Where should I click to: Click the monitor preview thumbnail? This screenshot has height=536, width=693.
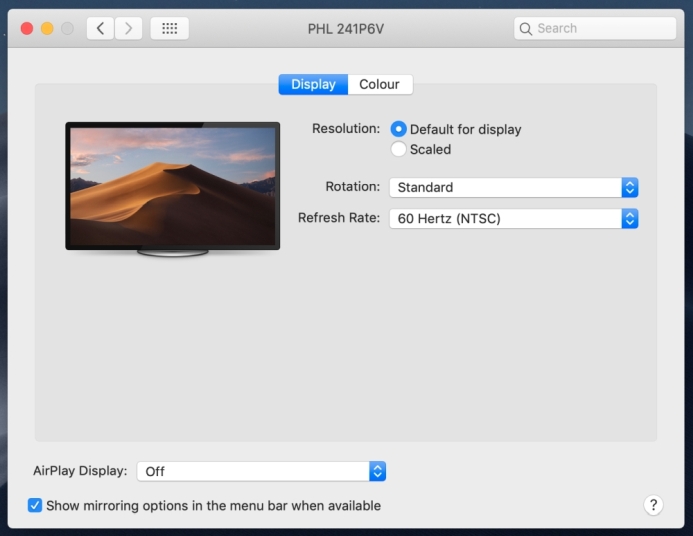click(x=173, y=190)
